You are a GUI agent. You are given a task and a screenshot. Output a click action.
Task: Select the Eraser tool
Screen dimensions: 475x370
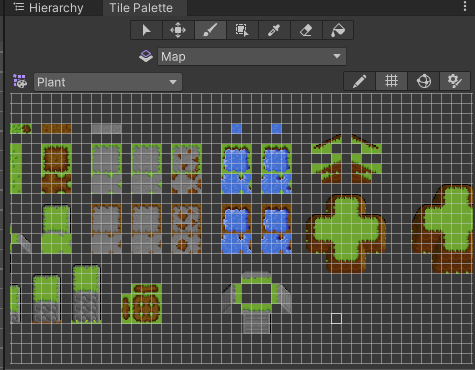pos(306,30)
